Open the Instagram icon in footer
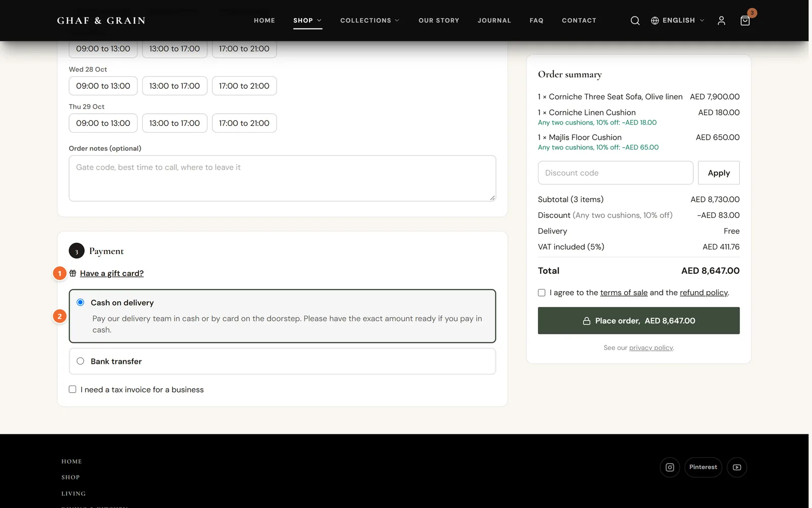The height and width of the screenshot is (508, 812). (x=670, y=467)
